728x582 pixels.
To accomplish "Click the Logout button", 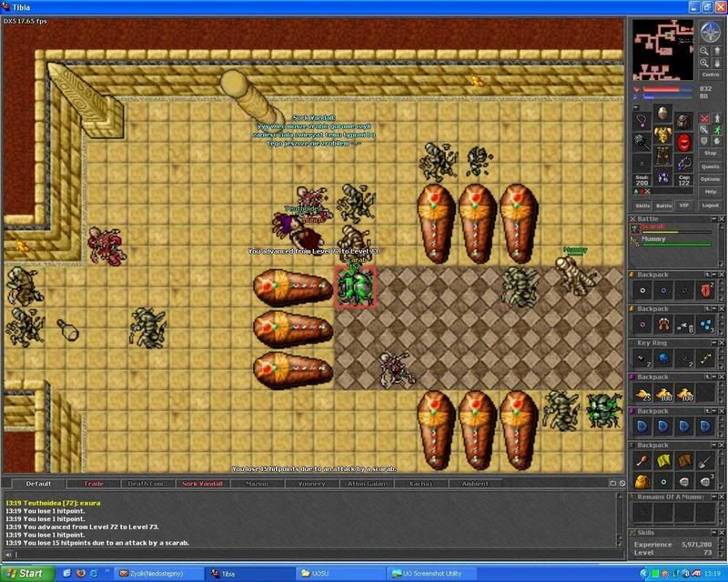I will pos(711,206).
